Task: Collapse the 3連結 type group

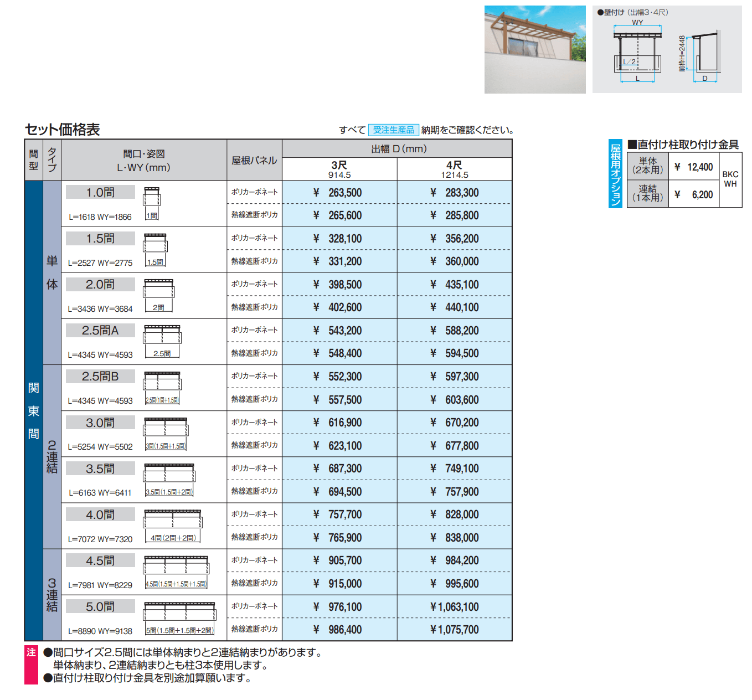Action: tap(51, 595)
